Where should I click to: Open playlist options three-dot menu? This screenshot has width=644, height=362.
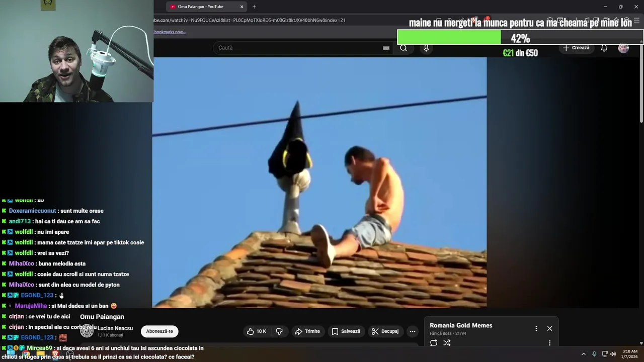(536, 328)
